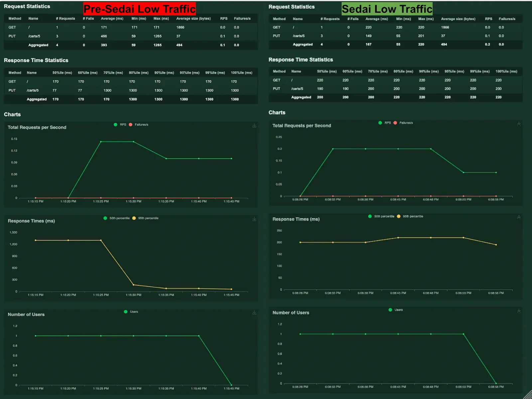Hide 95th percentile line in Sedai chart
Screen dimensions: 532x399
[410, 216]
